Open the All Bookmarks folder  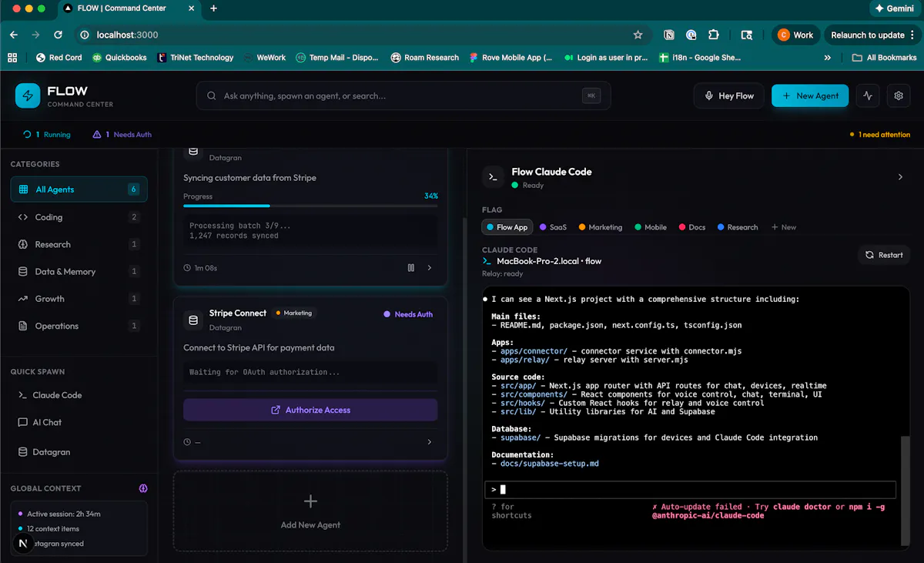point(884,57)
